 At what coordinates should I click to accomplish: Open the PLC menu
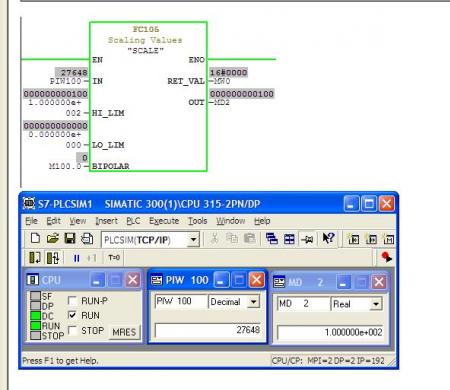133,221
